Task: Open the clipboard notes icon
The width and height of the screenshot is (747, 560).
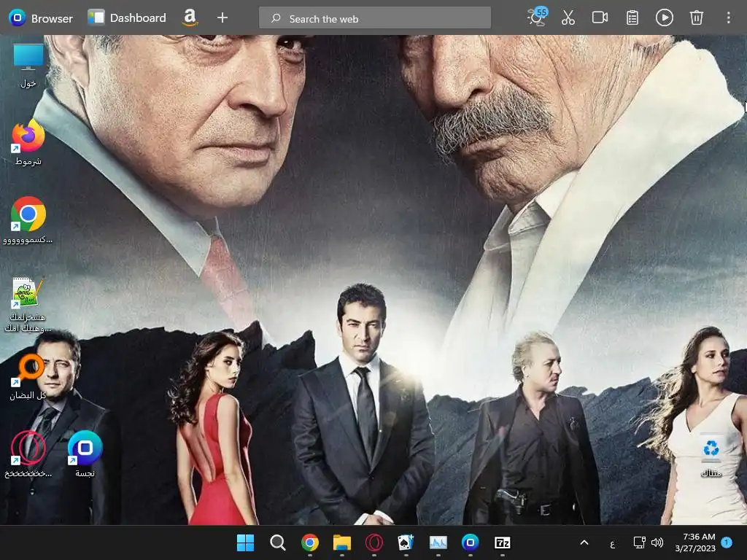Action: tap(632, 18)
